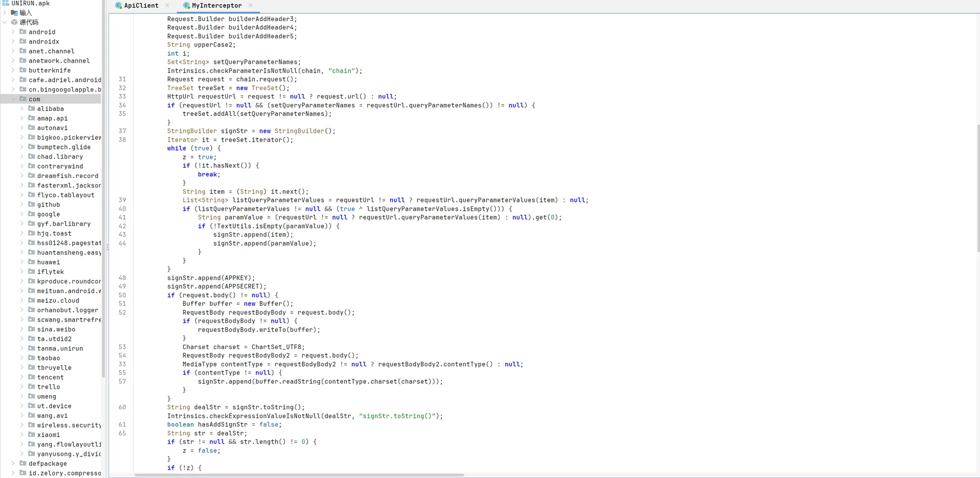Image resolution: width=980 pixels, height=478 pixels.
Task: Click the alibaba package folder icon
Action: tap(32, 108)
